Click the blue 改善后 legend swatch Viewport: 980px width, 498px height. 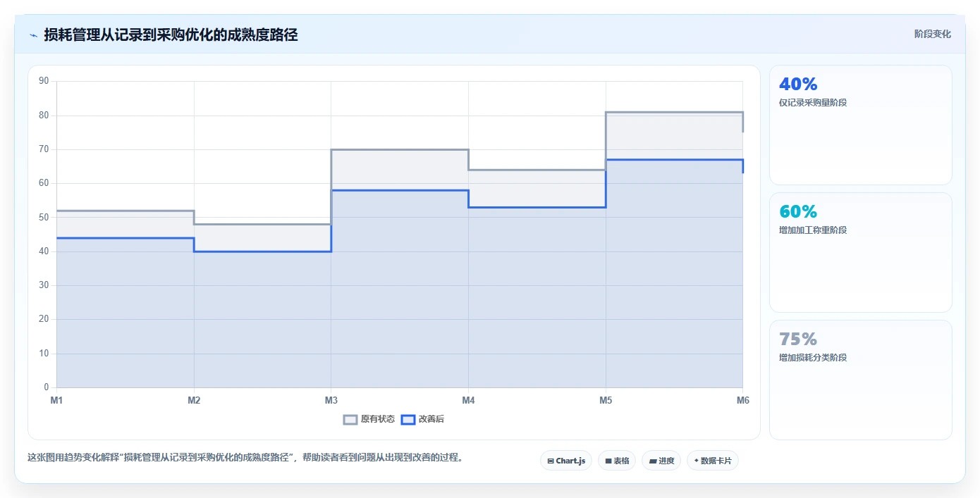[x=408, y=419]
